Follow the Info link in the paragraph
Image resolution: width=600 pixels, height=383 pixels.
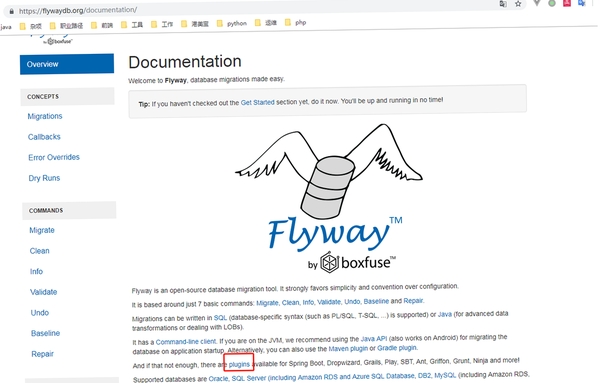[308, 302]
